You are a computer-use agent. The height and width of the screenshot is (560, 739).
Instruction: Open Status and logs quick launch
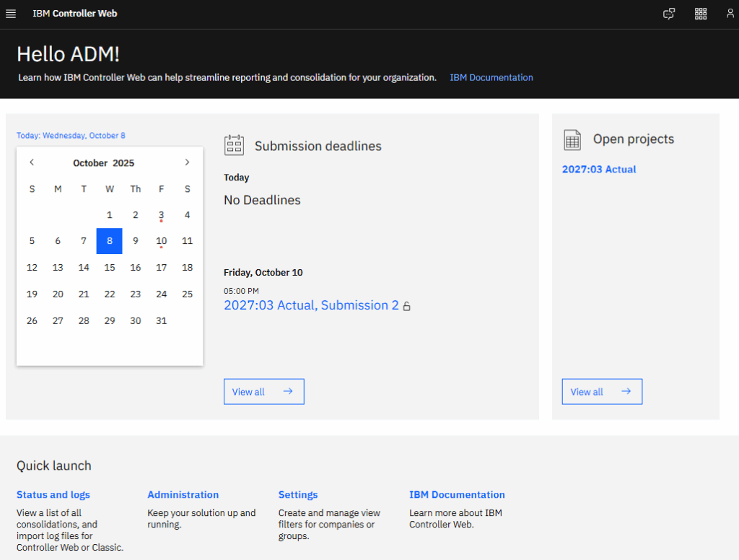pos(53,494)
